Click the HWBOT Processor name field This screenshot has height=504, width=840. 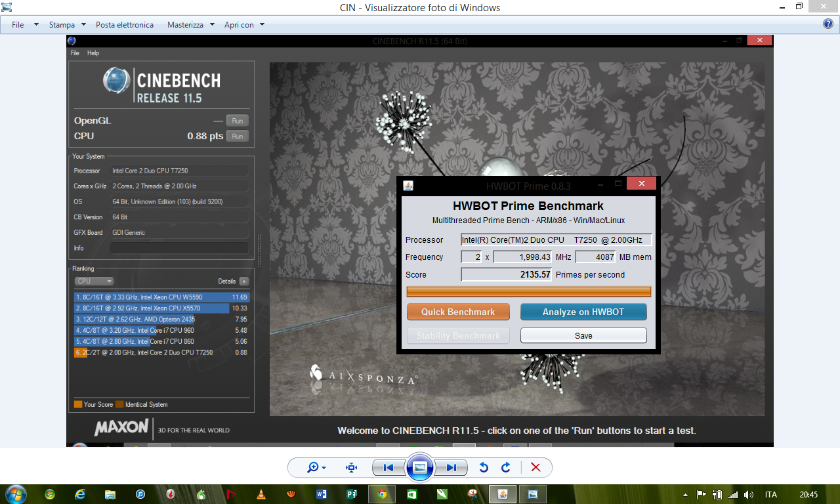[x=556, y=240]
